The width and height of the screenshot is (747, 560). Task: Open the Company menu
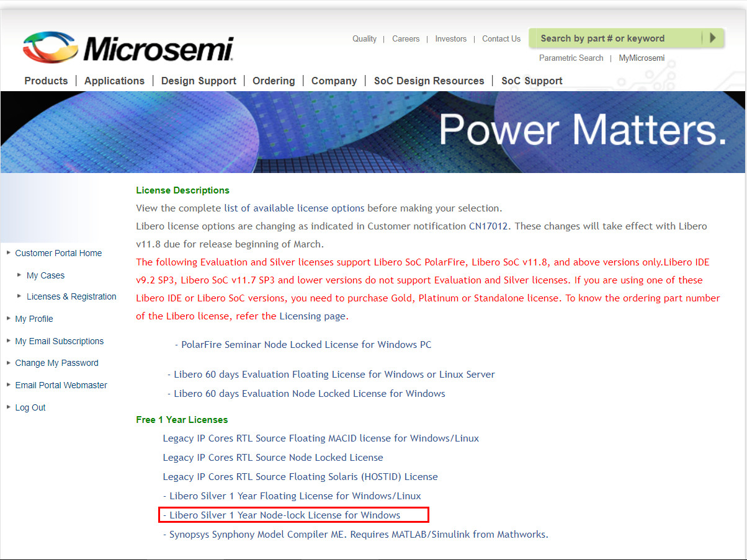pyautogui.click(x=334, y=81)
